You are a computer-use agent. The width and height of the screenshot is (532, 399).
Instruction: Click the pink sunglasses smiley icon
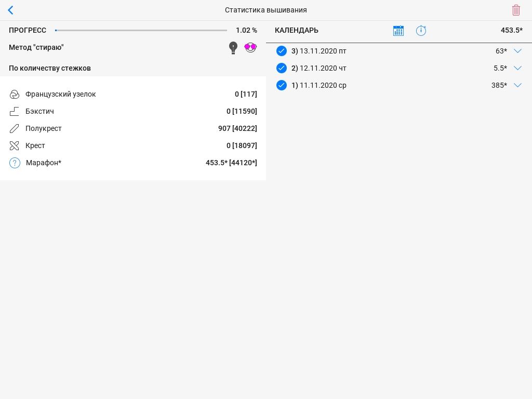(x=251, y=48)
